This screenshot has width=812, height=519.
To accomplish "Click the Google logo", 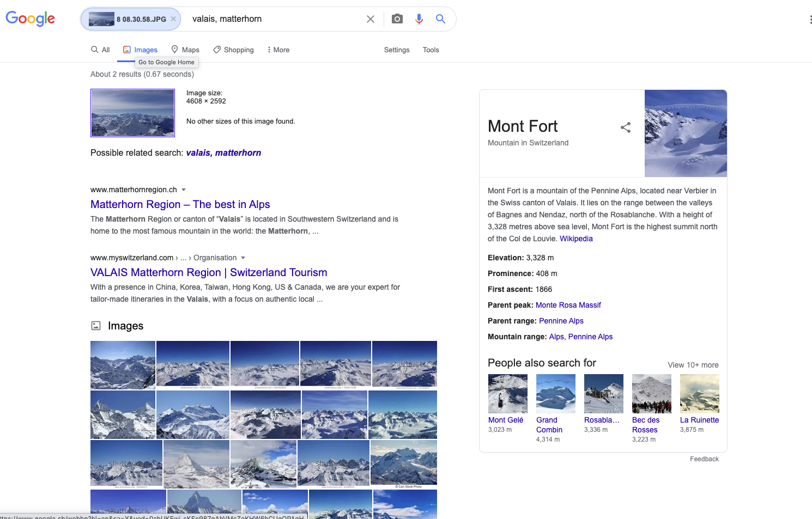I will [x=30, y=19].
